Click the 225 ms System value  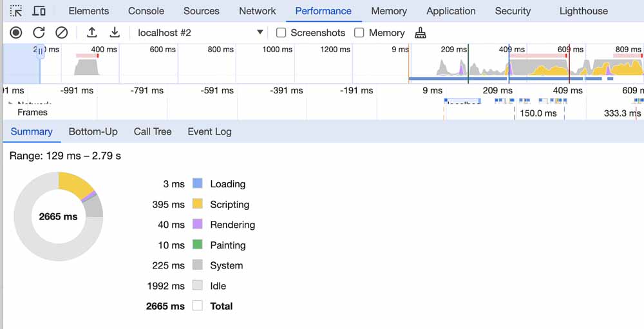168,265
